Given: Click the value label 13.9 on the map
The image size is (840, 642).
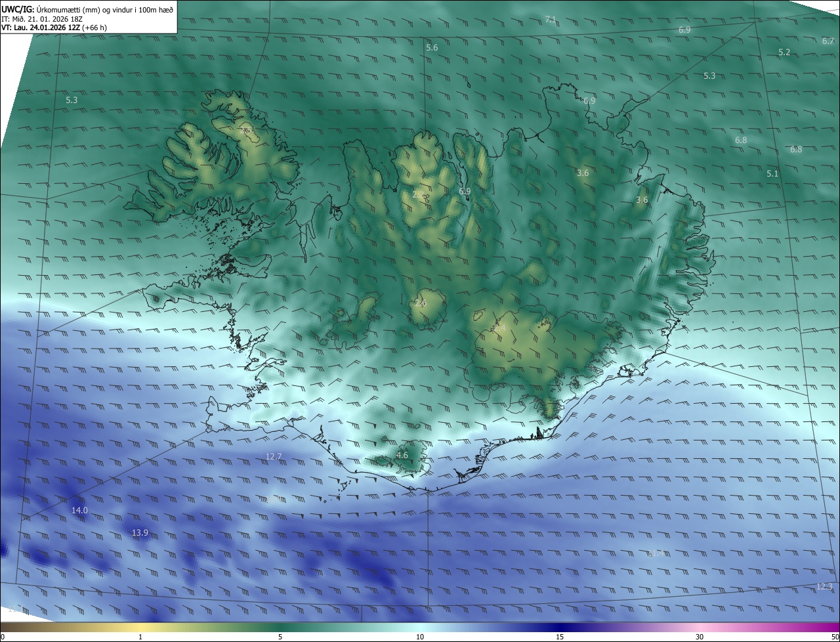Looking at the screenshot, I should click(140, 532).
